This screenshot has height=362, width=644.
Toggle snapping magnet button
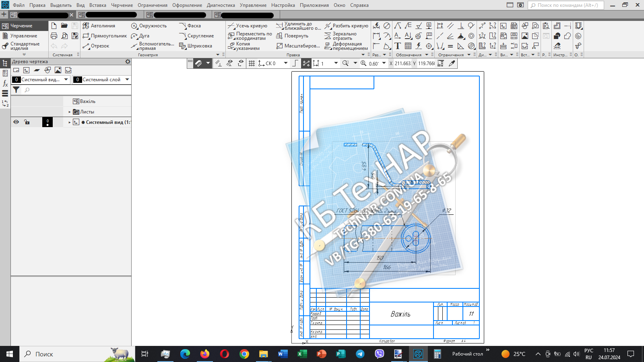coord(198,63)
